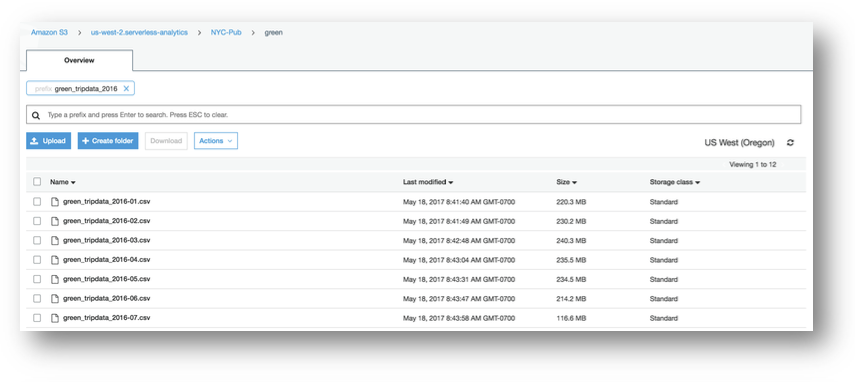Focus the prefix search input field
Screen dimensions: 855x382
pyautogui.click(x=414, y=115)
